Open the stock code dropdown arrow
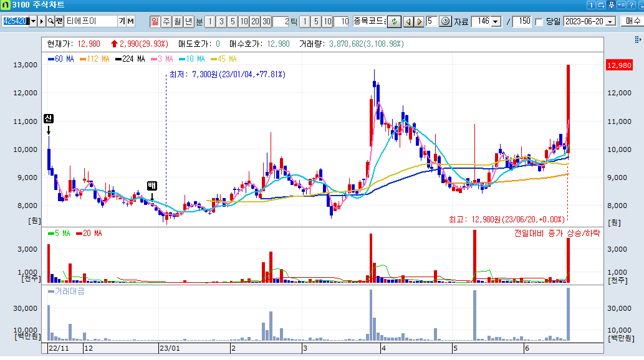Viewport: 644px width, 360px height. [33, 21]
